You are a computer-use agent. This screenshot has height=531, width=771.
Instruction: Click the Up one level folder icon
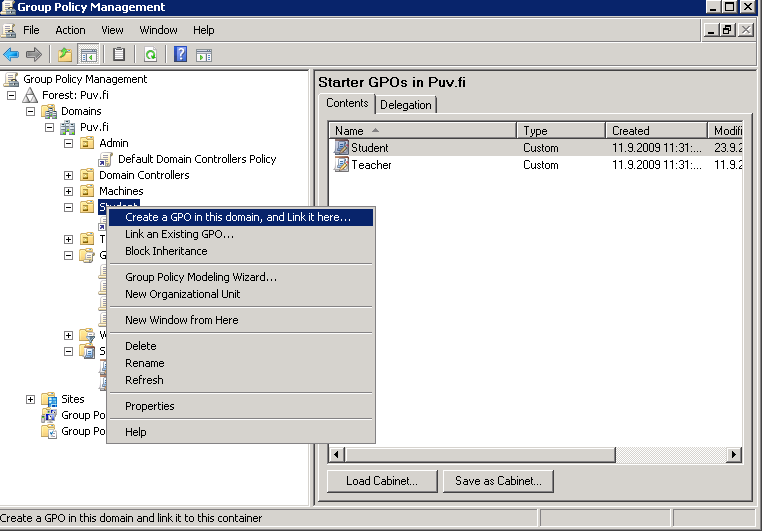(x=65, y=54)
